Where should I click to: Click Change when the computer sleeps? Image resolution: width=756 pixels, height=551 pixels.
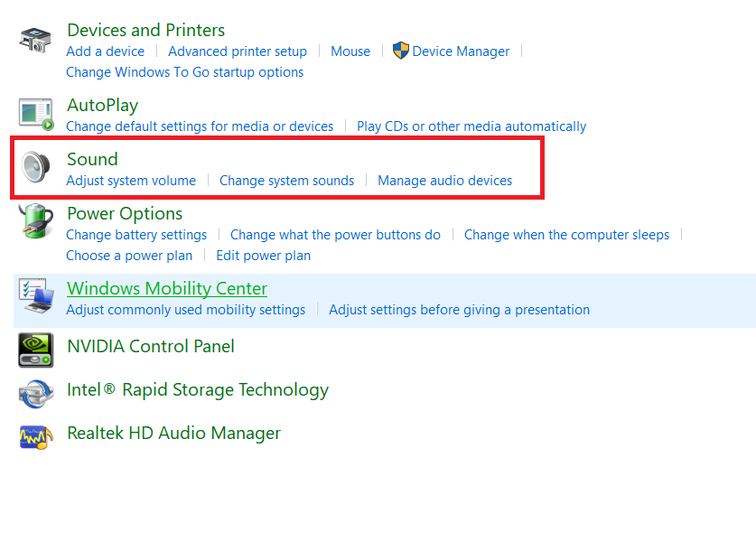click(x=566, y=235)
